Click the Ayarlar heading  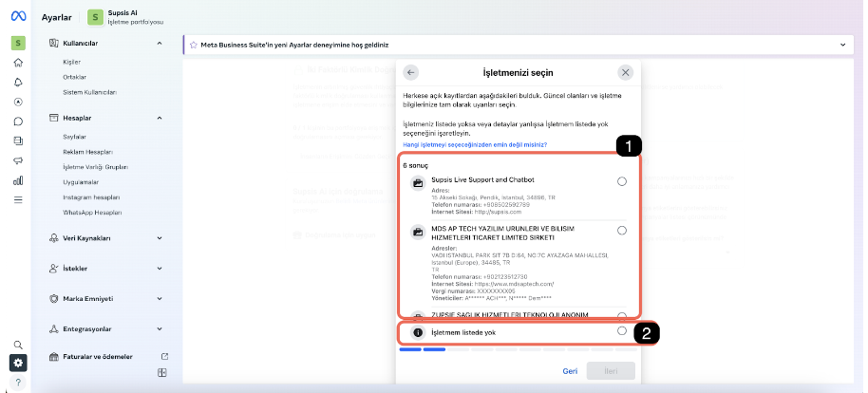(x=56, y=17)
